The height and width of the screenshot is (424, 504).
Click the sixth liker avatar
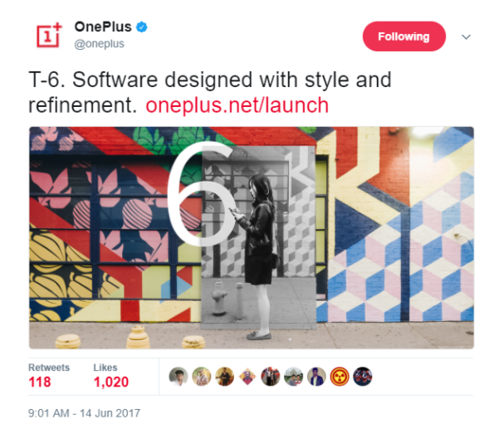click(x=293, y=377)
